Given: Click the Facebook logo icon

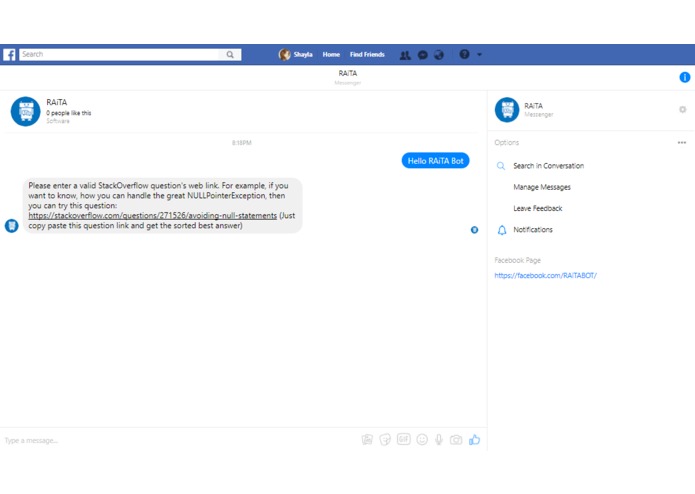Looking at the screenshot, I should coord(9,54).
